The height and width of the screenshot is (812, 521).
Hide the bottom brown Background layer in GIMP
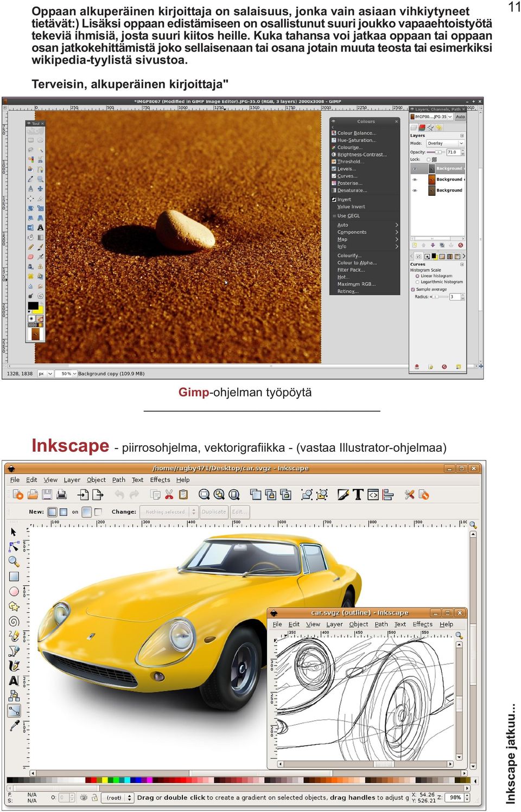(415, 190)
